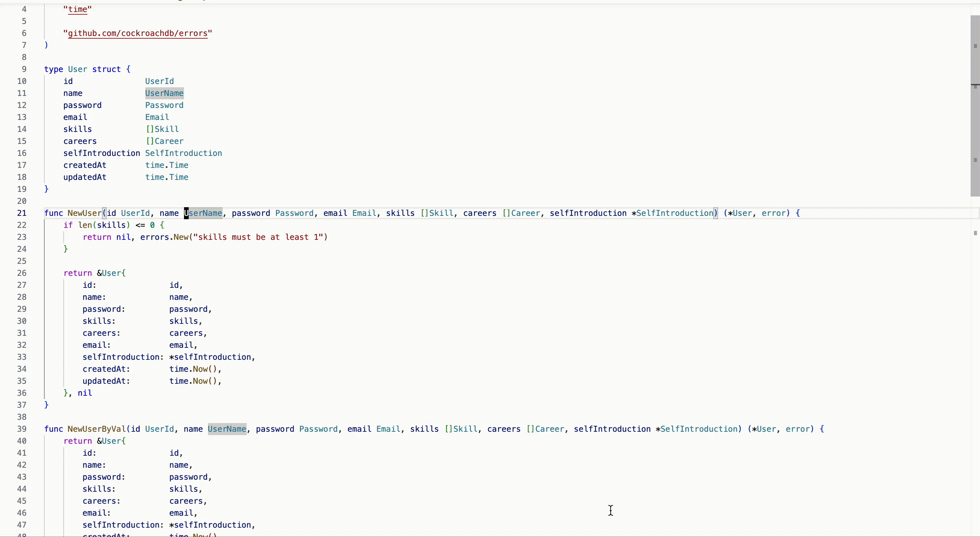The height and width of the screenshot is (537, 980).
Task: Click the first time.Now() call on line 34
Action: click(x=193, y=369)
